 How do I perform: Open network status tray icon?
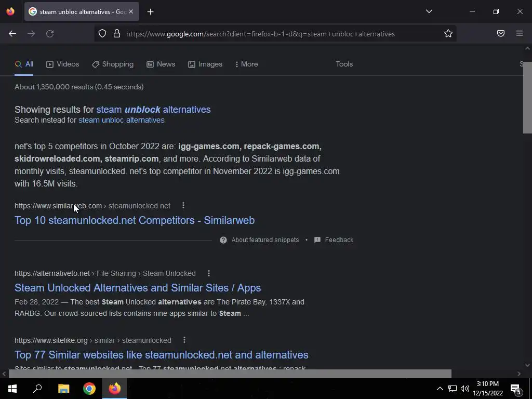[x=453, y=389]
